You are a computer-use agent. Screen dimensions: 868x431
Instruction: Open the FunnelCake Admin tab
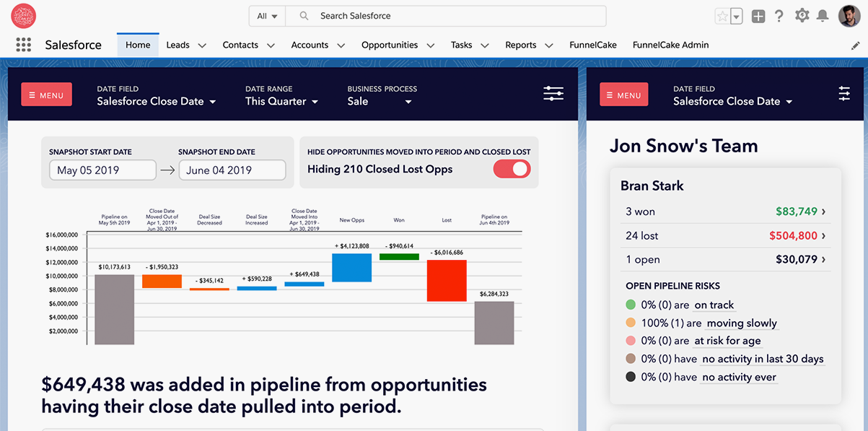(x=670, y=45)
